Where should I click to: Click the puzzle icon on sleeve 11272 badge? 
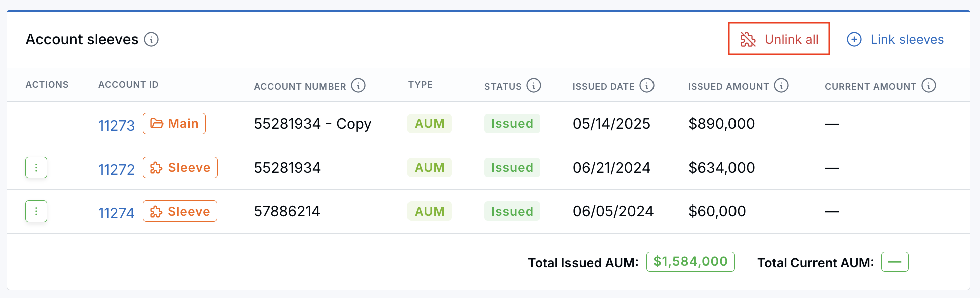tap(156, 168)
